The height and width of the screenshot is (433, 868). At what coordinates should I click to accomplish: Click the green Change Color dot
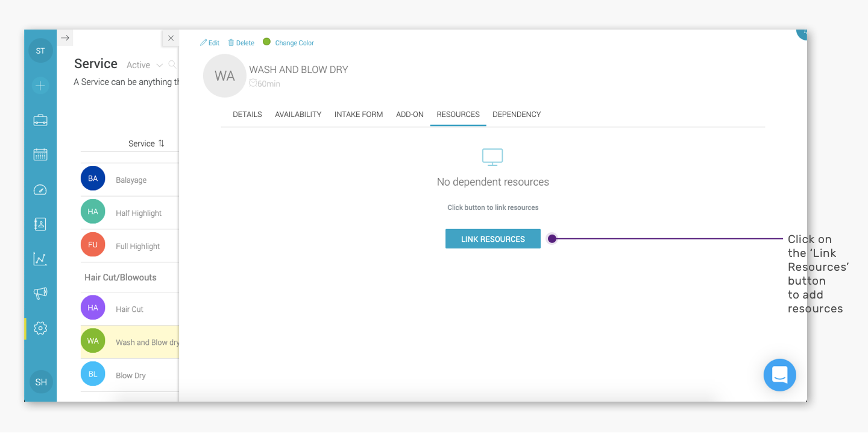point(266,42)
